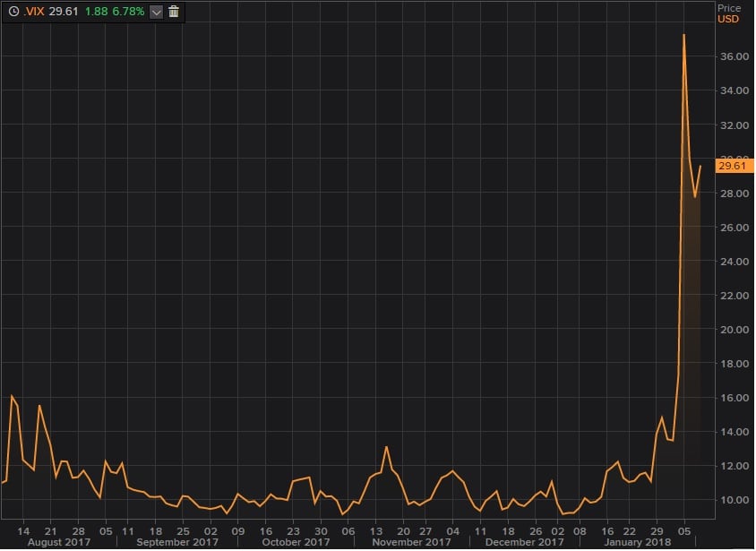Click the 29.61 last price in the legend
Screen dimensions: 756x551
coord(64,11)
